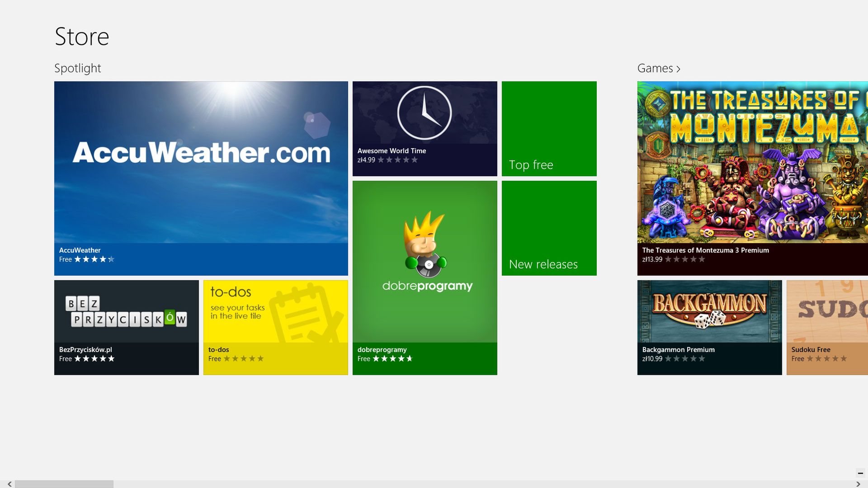Click the Games section heading
This screenshot has height=488, width=868.
click(x=655, y=68)
